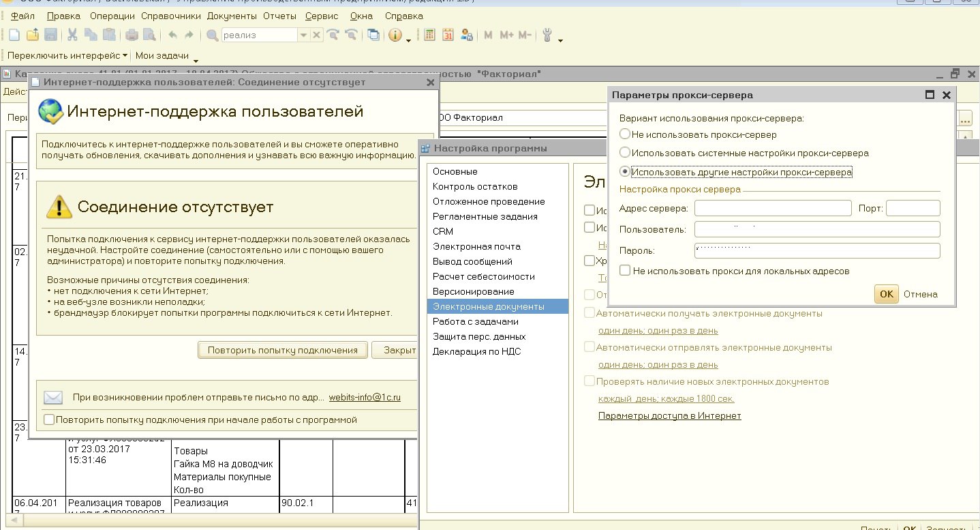Click the New document toolbar icon
The image size is (980, 530).
tap(15, 35)
